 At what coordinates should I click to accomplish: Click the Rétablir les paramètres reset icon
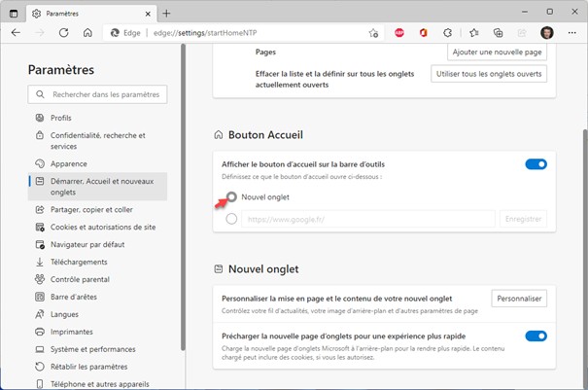pos(40,367)
